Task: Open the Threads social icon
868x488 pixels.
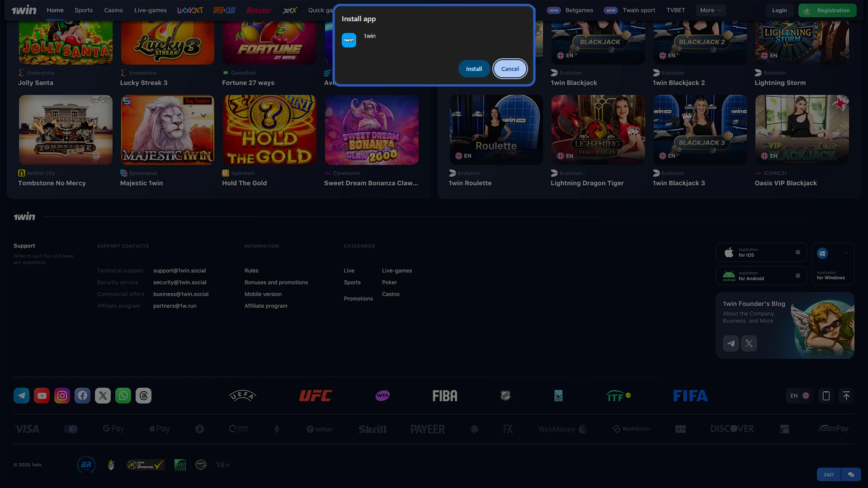Action: 143,396
